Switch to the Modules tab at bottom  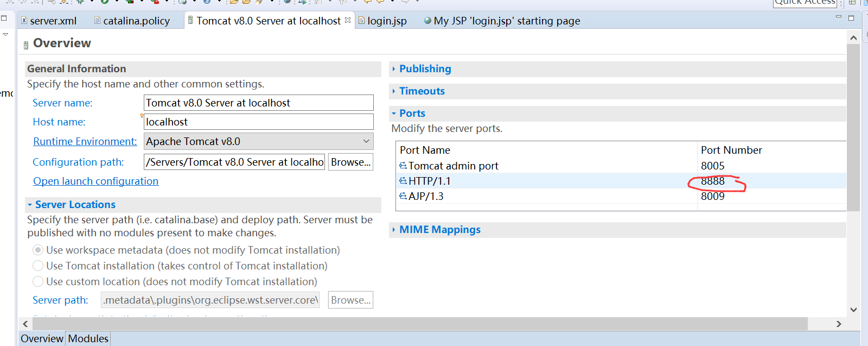88,338
